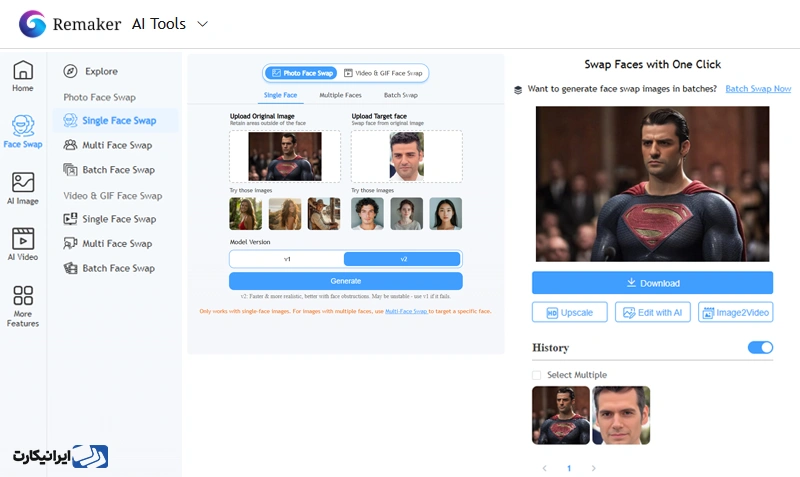The image size is (800, 477).
Task: Switch to Video & GIF Face Swap mode
Action: (383, 73)
